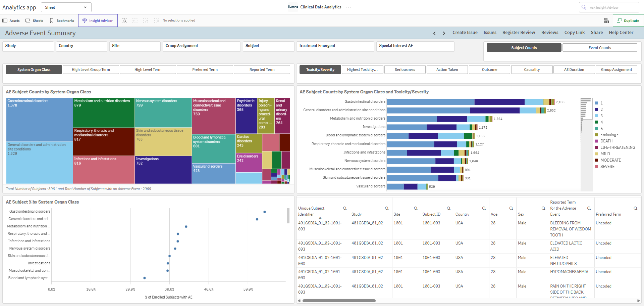Go to the previous sheet arrow

pos(434,33)
